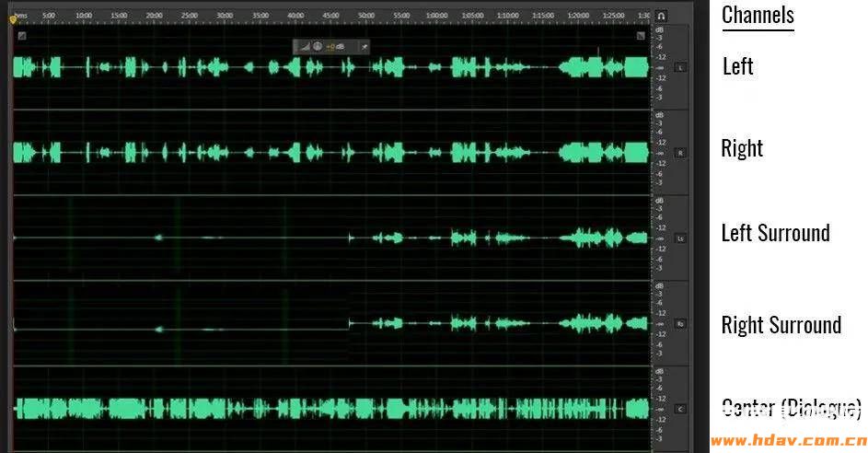Click the hms time format label on ruler
This screenshot has height=453, width=868.
[x=21, y=16]
